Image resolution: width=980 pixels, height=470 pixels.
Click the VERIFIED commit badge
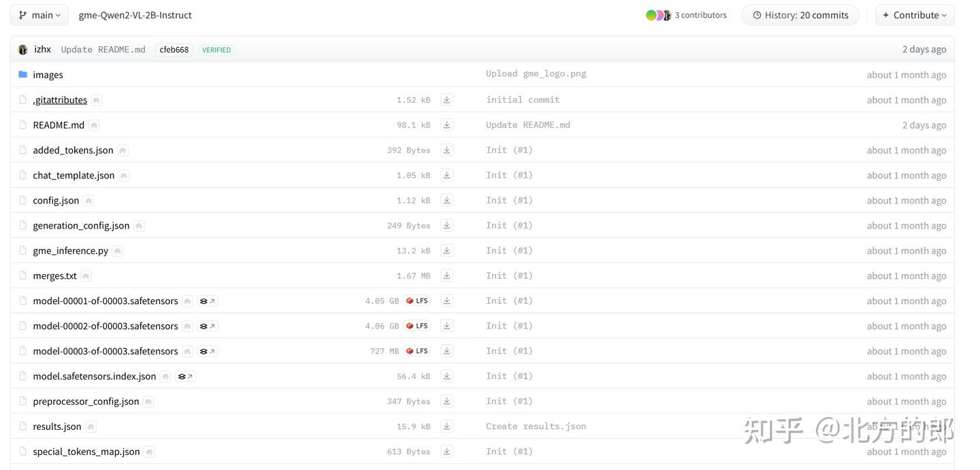216,50
